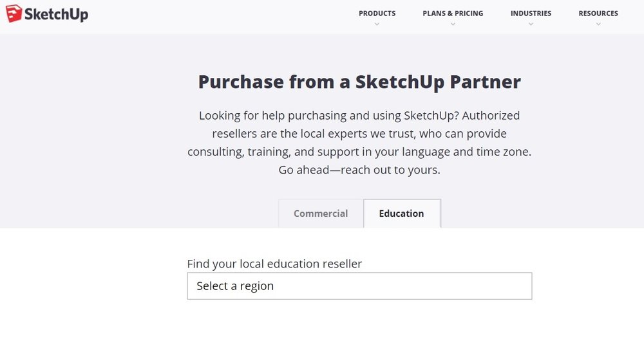Click the red SketchUp logo icon
This screenshot has width=644, height=355.
(x=14, y=13)
